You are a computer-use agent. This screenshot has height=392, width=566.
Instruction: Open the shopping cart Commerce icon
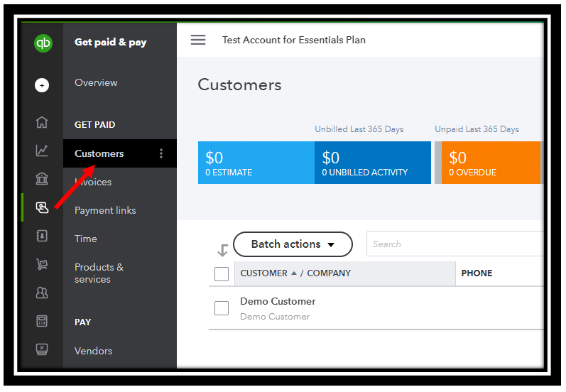click(42, 264)
